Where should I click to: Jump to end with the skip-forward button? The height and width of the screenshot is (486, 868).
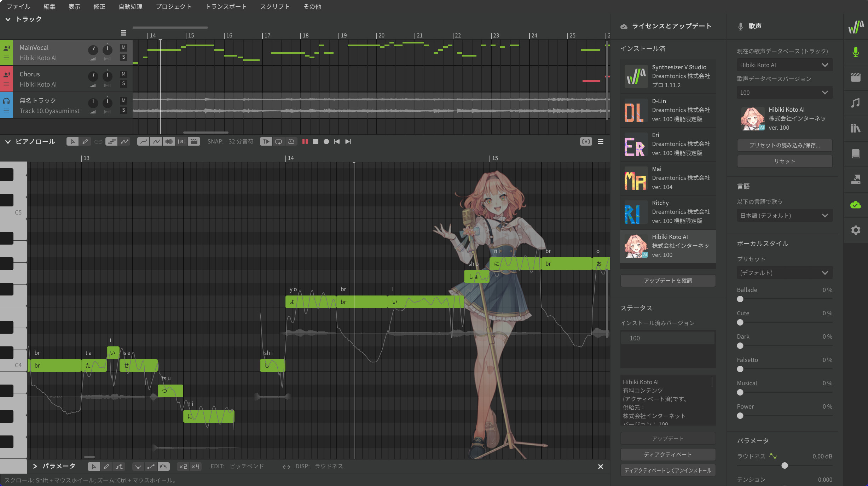[x=348, y=141]
